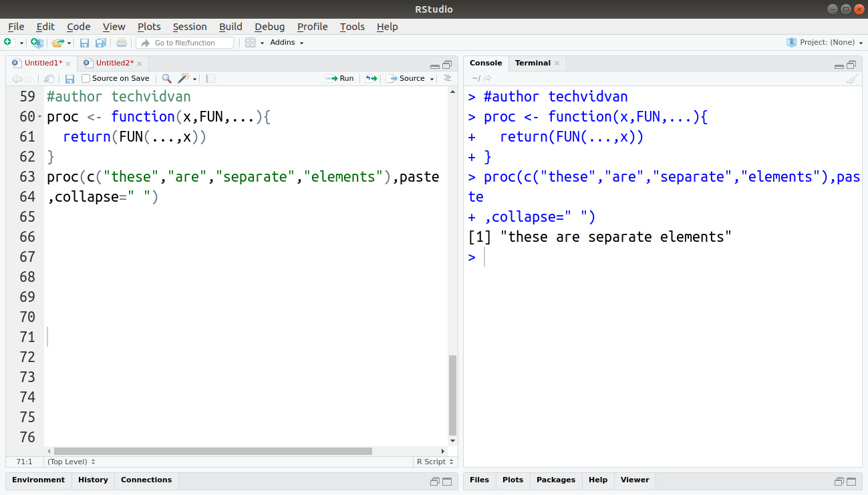This screenshot has height=495, width=868.
Task: Save all open documents
Action: point(101,41)
